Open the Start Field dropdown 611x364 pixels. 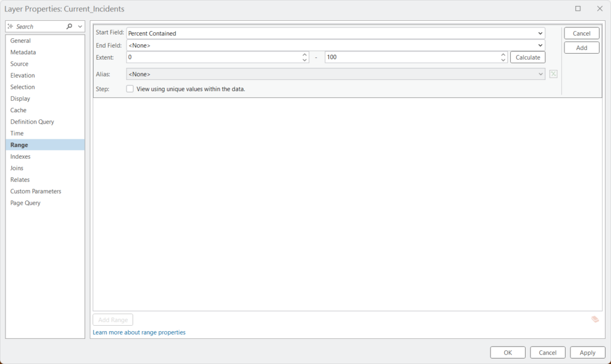coord(335,33)
